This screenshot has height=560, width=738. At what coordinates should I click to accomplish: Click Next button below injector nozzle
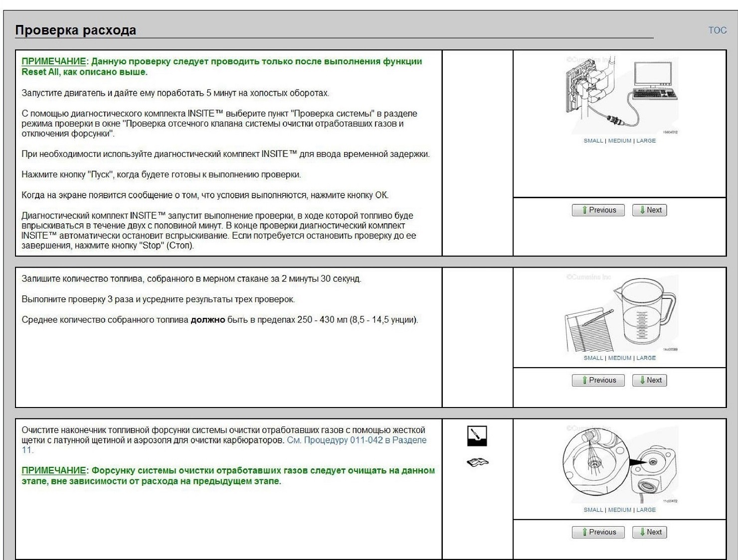point(650,532)
